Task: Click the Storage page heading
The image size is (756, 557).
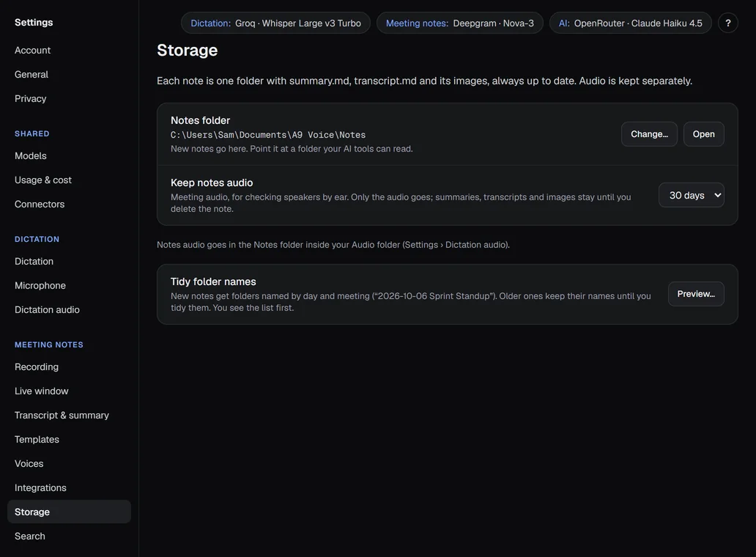Action: click(x=187, y=50)
